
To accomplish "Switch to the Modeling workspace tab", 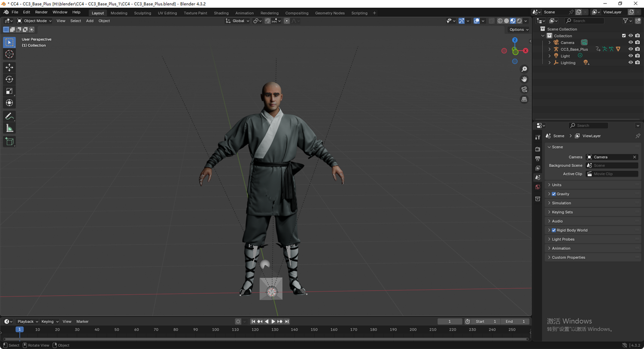I will point(119,13).
